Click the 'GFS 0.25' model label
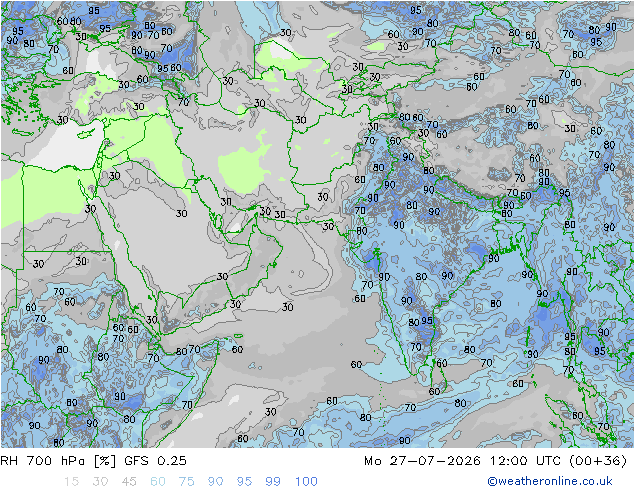 156,461
